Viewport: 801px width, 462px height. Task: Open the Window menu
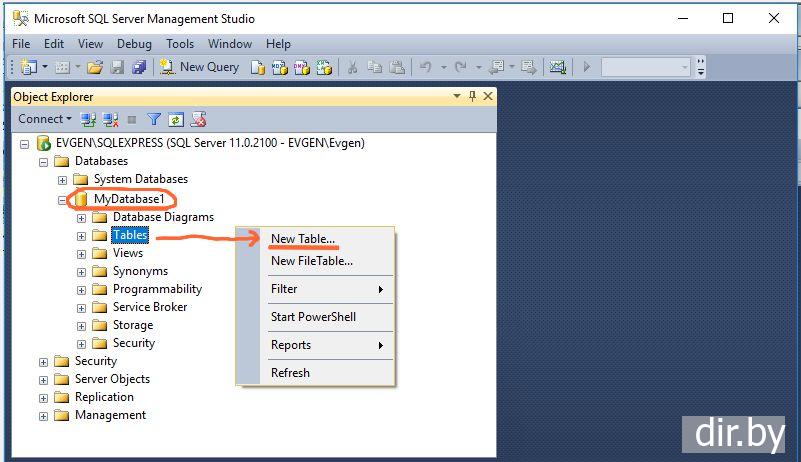click(230, 44)
